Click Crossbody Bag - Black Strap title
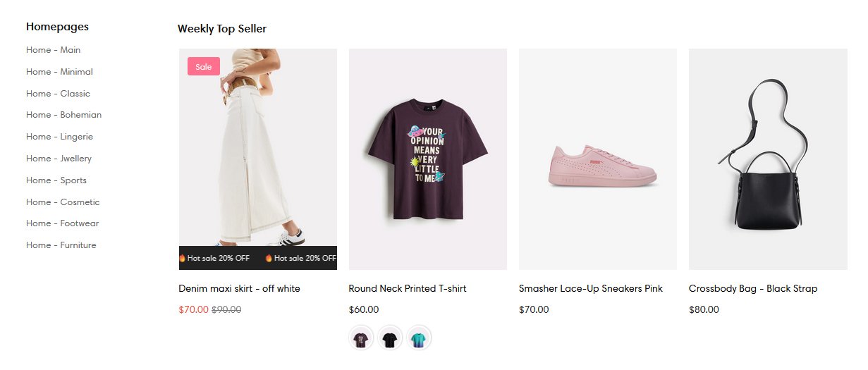Image resolution: width=868 pixels, height=370 pixels. pos(752,288)
